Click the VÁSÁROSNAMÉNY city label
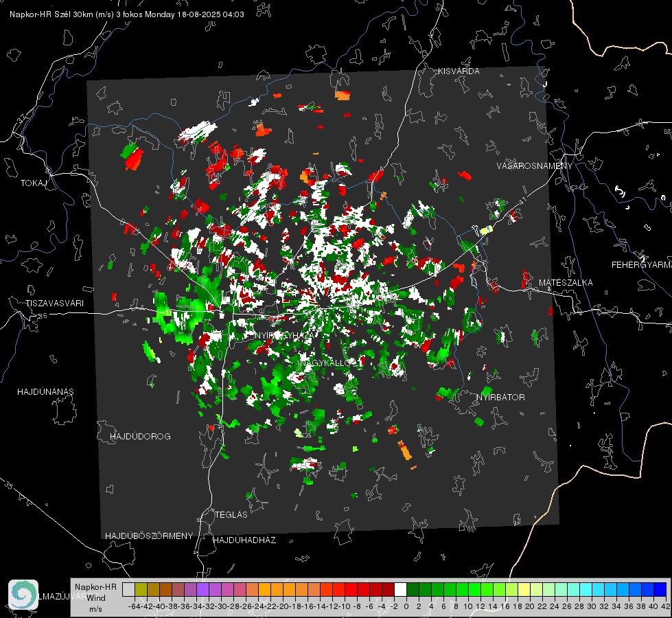The width and height of the screenshot is (672, 618). coord(535,166)
